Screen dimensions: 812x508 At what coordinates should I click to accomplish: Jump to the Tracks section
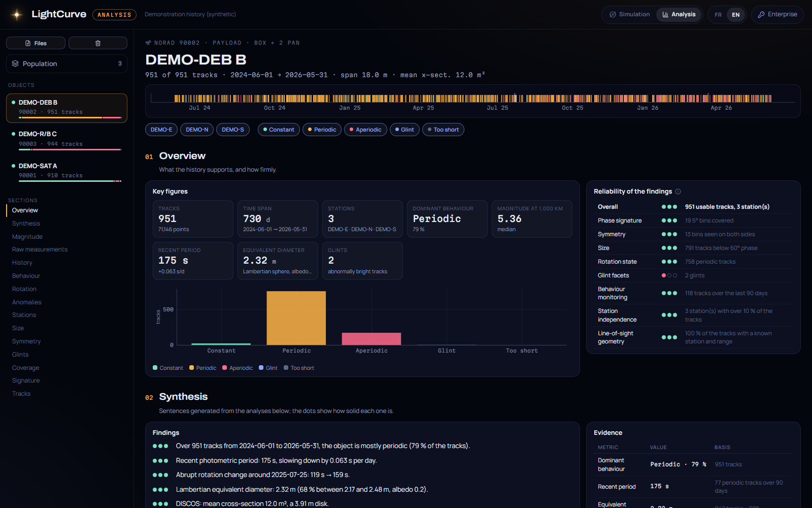pos(21,394)
